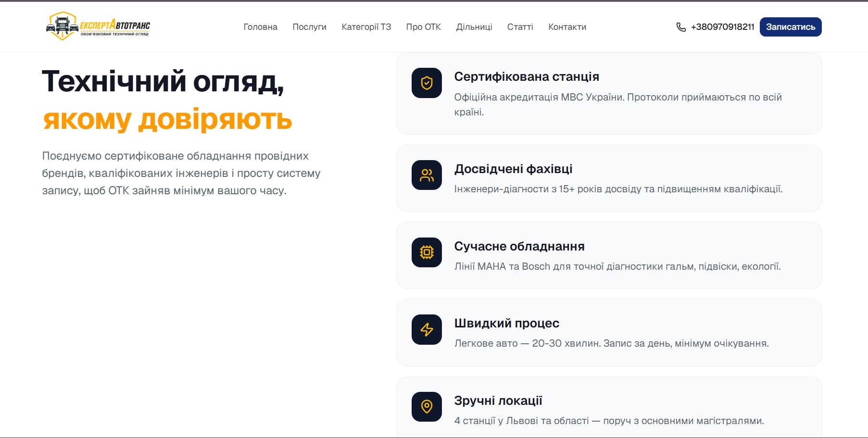Navigate to Дільниці page
The width and height of the screenshot is (868, 438).
474,27
